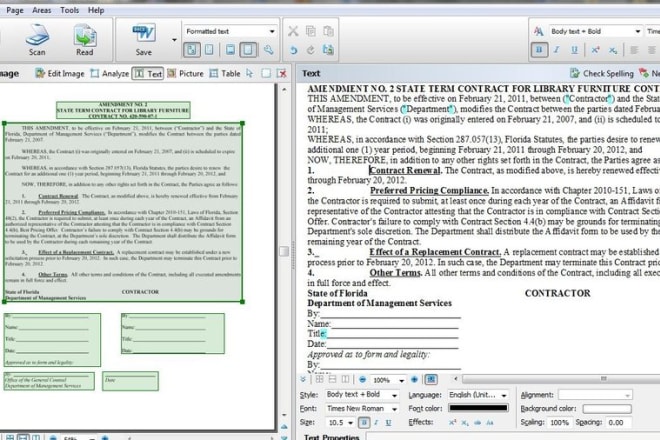Image resolution: width=660 pixels, height=440 pixels.
Task: Pick the white Background color swatch
Action: (607, 409)
